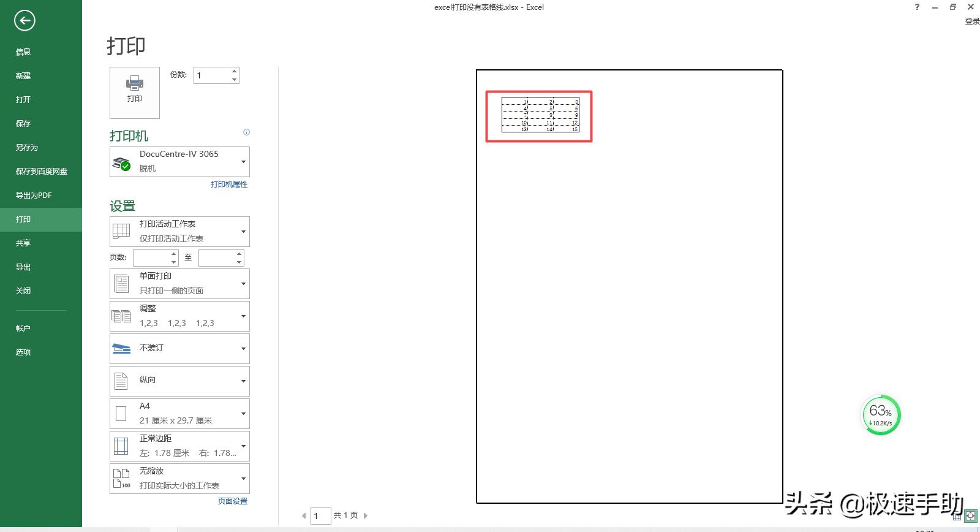Viewport: 980px width, 532px height.
Task: Click the Sign in link
Action: (972, 21)
